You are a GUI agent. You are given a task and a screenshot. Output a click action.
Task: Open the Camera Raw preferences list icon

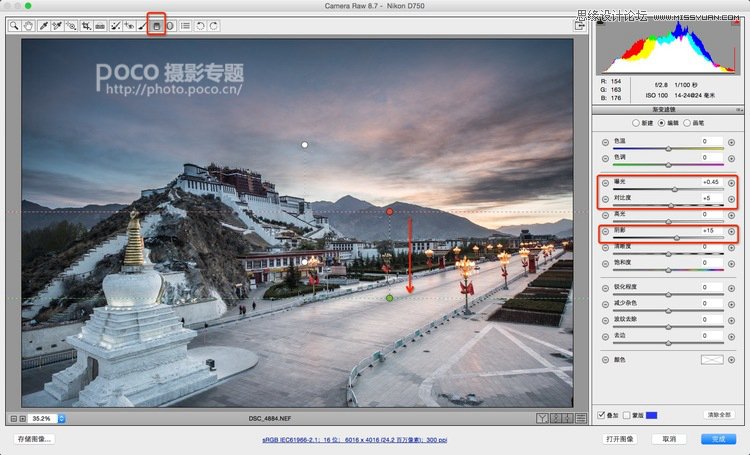click(x=185, y=26)
